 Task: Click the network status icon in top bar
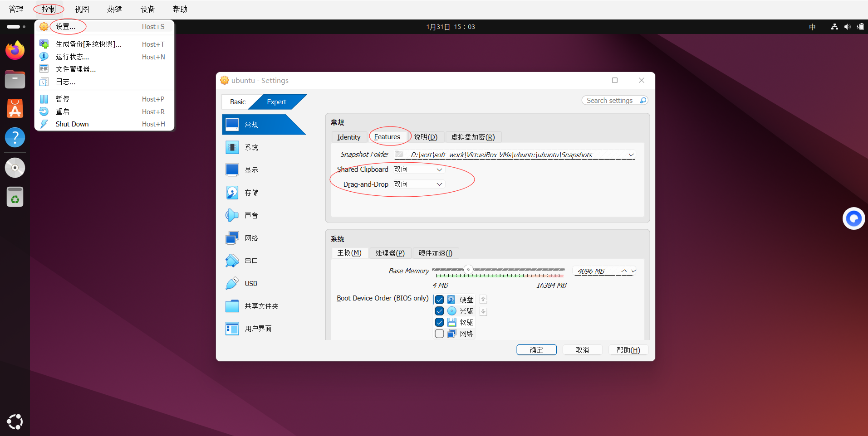834,27
